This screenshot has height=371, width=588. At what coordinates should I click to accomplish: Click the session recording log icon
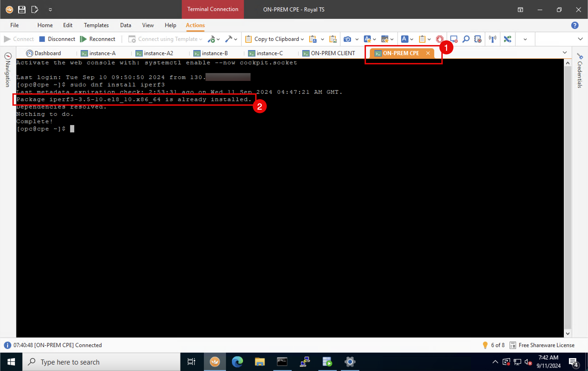(x=478, y=39)
